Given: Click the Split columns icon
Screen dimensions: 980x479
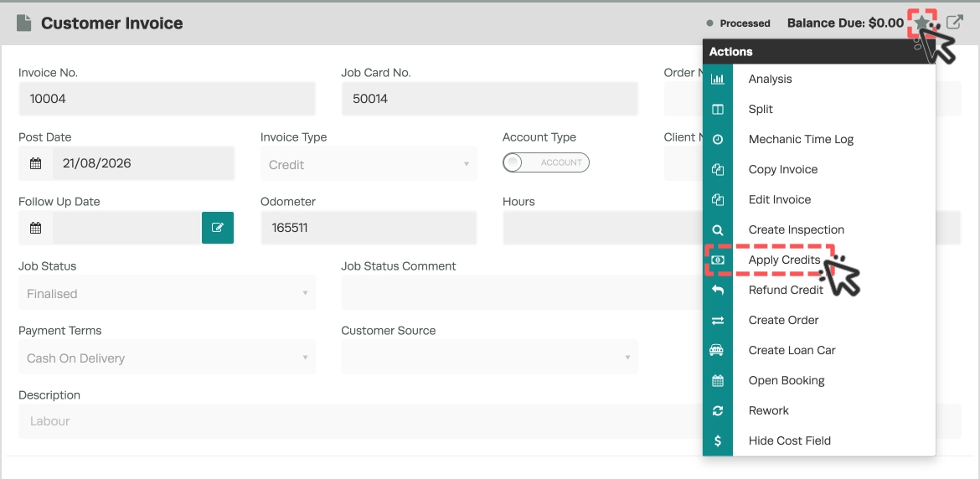Looking at the screenshot, I should click(718, 110).
